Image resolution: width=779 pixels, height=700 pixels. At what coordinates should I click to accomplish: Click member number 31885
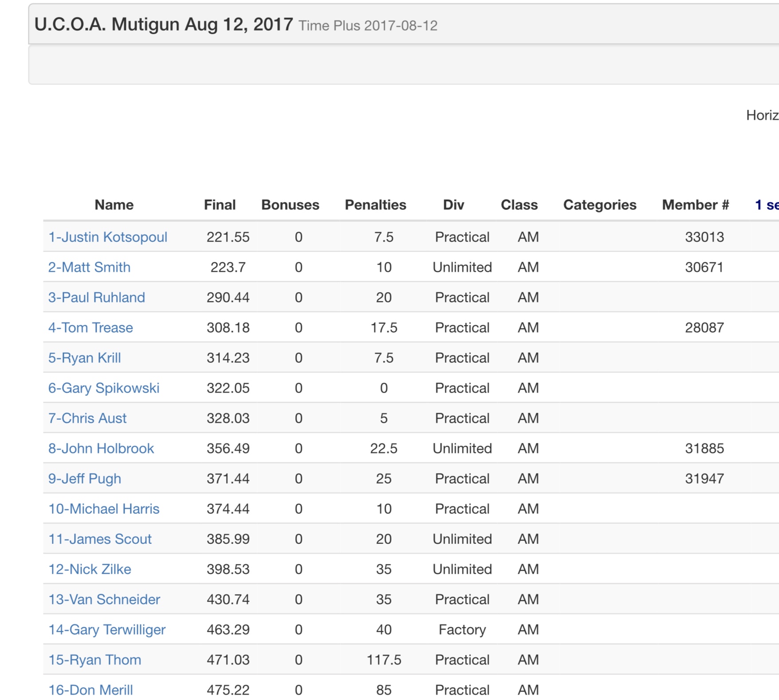coord(704,448)
